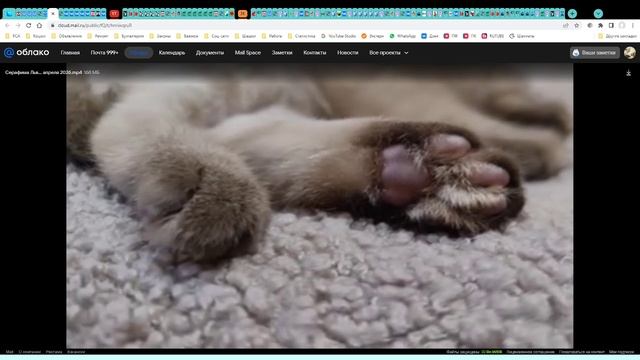640x360 pixels.
Task: Open the WhatsApp bookmark
Action: click(x=402, y=36)
